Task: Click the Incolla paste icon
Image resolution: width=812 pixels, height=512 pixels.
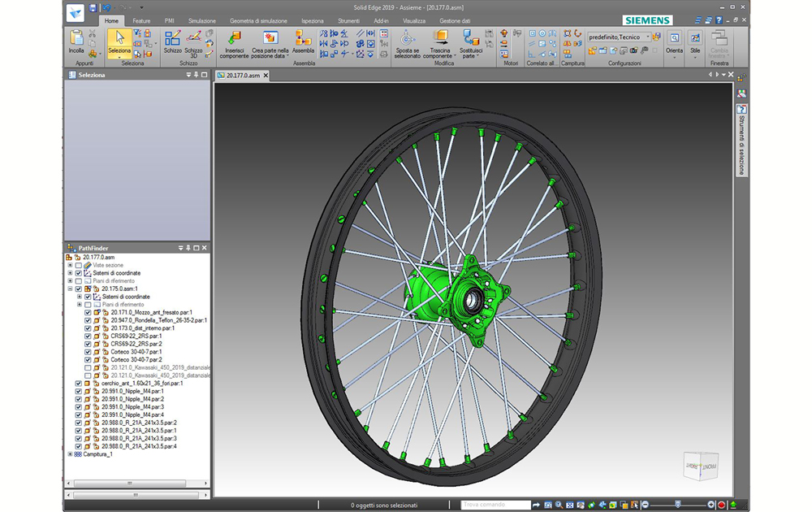Action: (76, 38)
